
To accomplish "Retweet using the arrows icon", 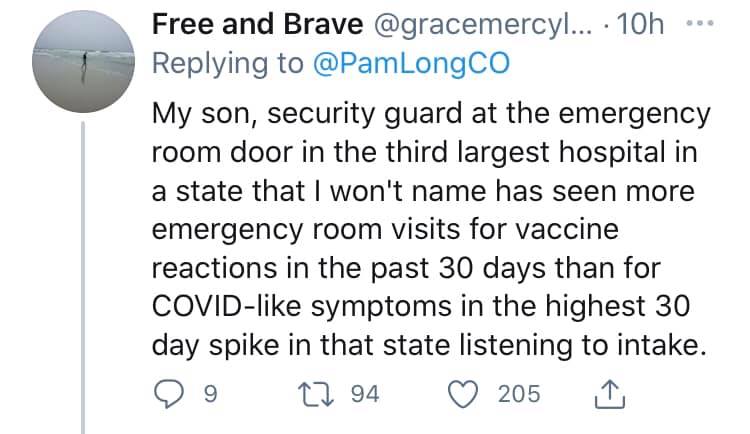I will [x=320, y=393].
